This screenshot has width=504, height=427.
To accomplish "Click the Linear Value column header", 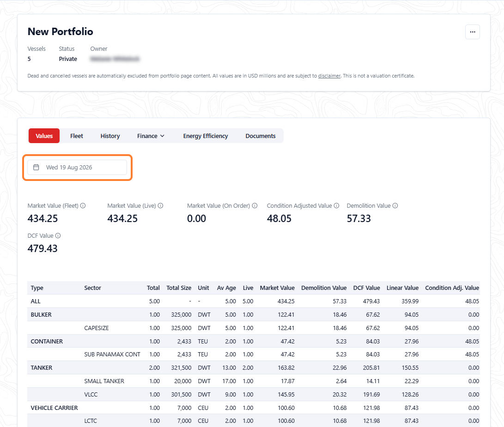I will pyautogui.click(x=402, y=288).
